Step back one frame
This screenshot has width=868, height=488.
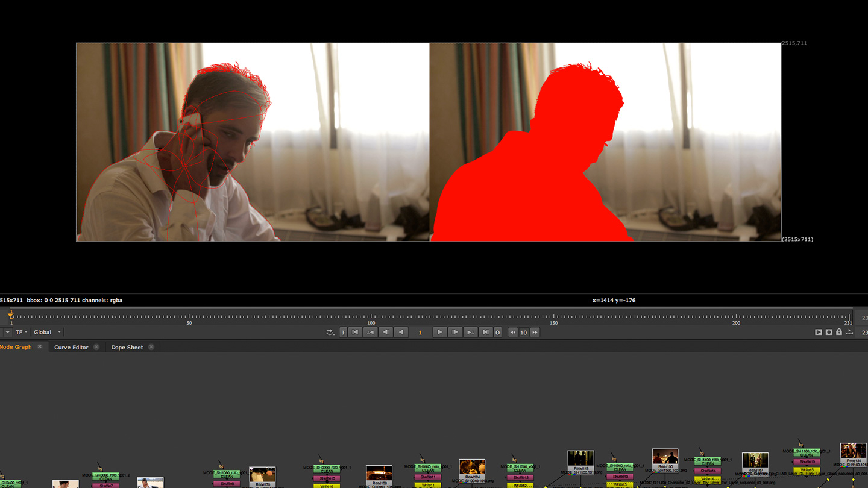tap(386, 332)
